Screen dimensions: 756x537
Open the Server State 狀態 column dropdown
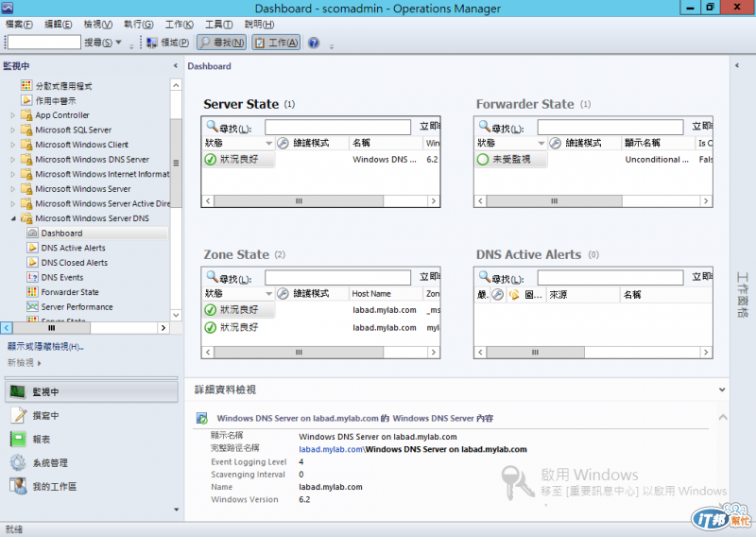point(269,144)
